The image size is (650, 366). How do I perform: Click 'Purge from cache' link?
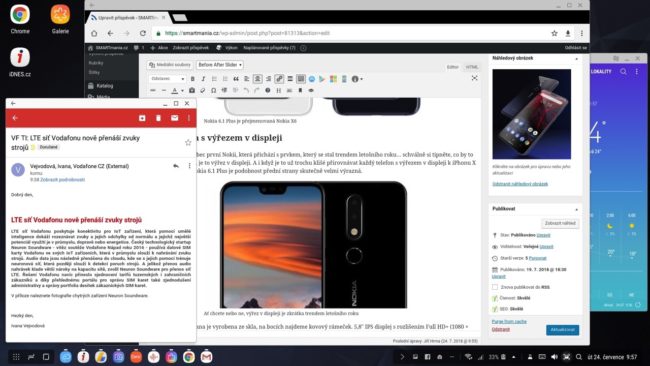(x=509, y=322)
